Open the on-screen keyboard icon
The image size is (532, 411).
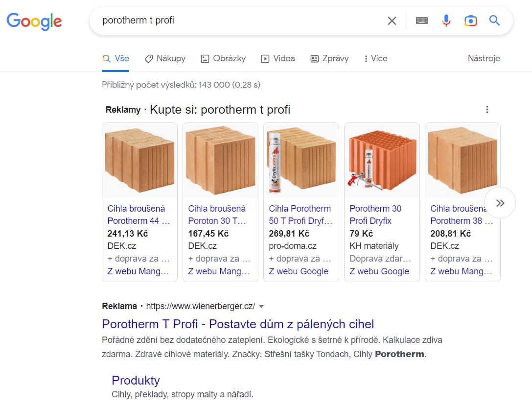tap(422, 21)
